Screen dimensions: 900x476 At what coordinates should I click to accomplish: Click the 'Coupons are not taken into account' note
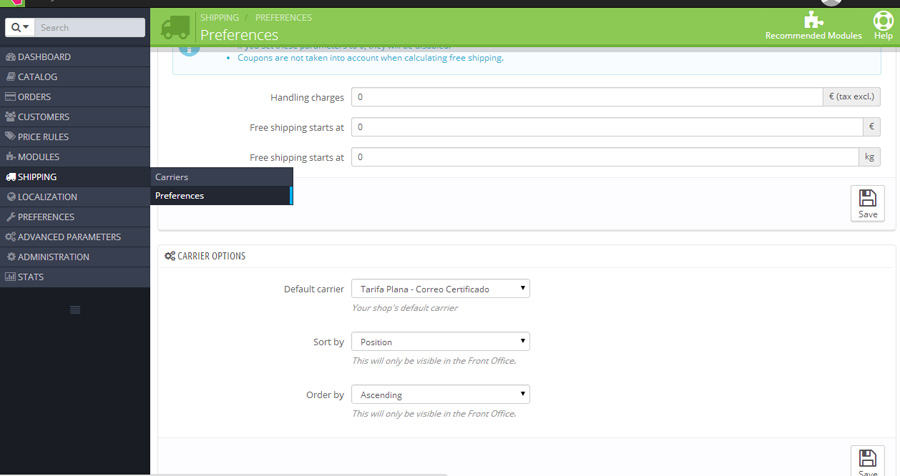pyautogui.click(x=370, y=58)
